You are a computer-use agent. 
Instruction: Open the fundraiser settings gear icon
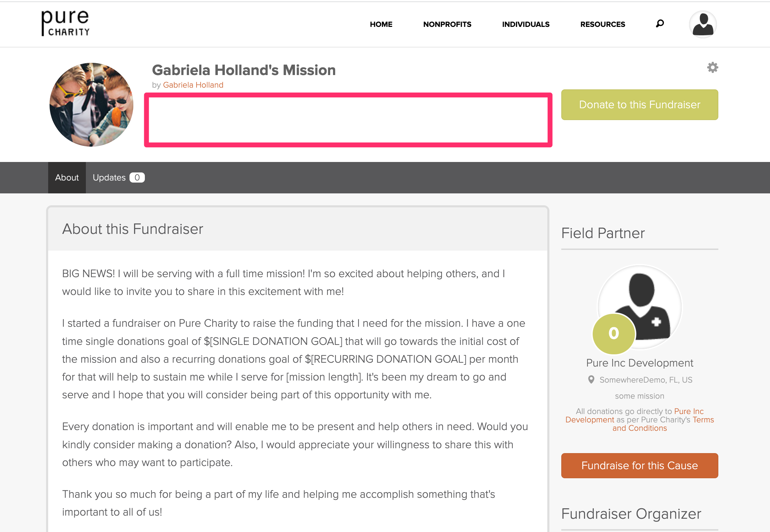coord(712,67)
